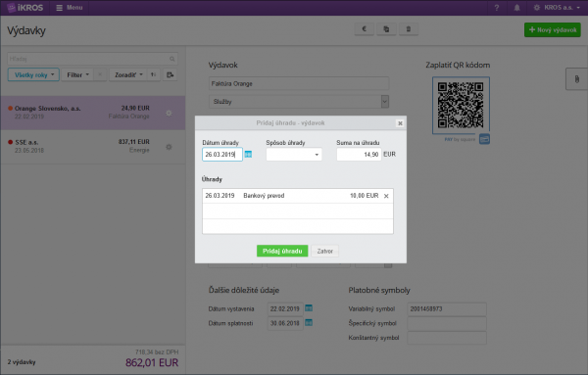Create a new expense with Nový výdavok
The width and height of the screenshot is (588, 375).
[x=553, y=30]
